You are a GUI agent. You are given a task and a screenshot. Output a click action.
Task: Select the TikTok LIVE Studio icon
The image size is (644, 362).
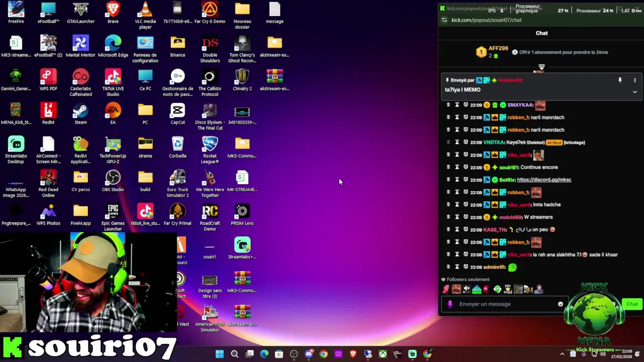113,83
